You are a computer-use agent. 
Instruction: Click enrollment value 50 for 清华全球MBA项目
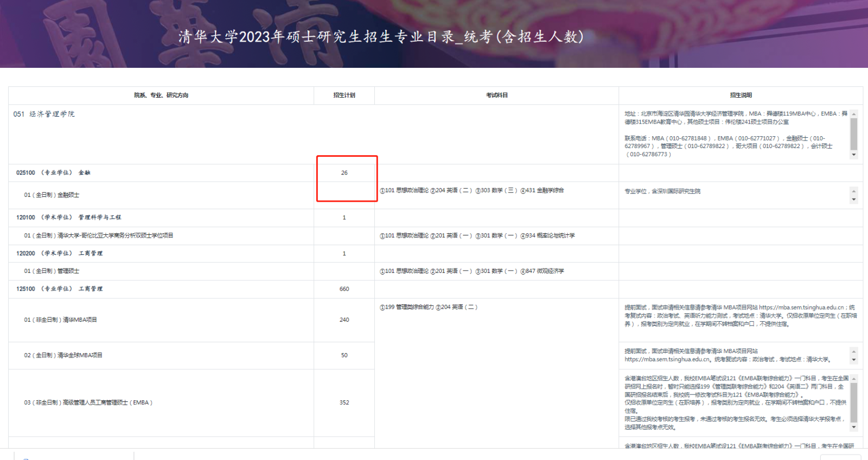pos(344,356)
